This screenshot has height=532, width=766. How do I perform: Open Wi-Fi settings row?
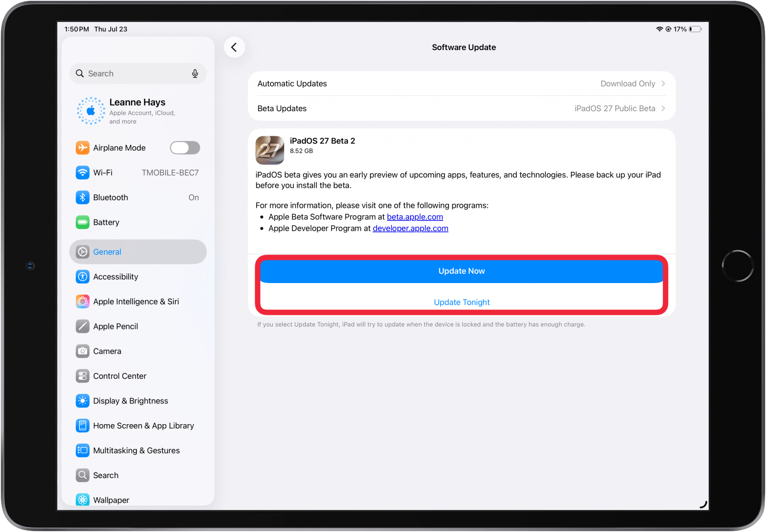[138, 172]
